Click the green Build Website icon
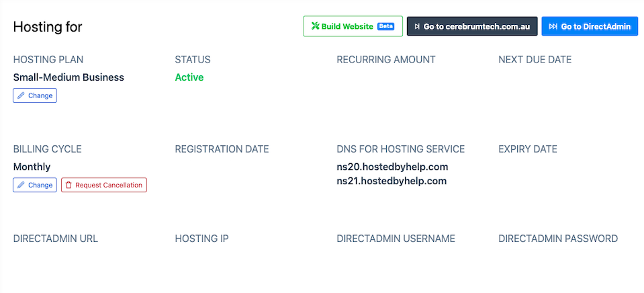 click(315, 27)
